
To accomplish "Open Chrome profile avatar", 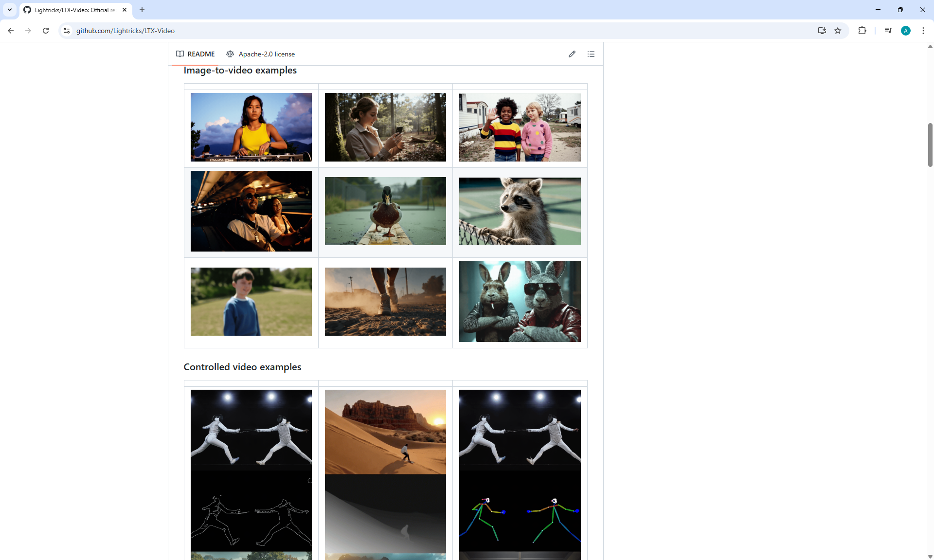I will tap(905, 31).
